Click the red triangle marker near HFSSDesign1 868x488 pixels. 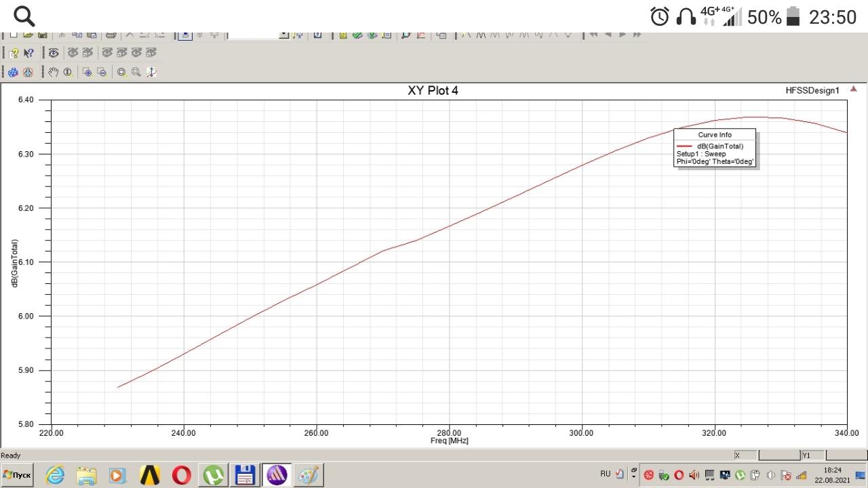click(x=854, y=89)
